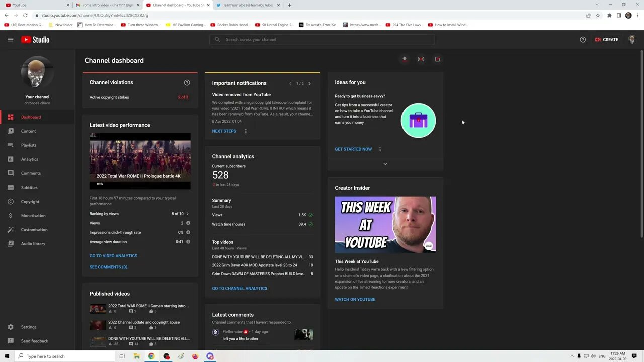644x362 pixels.
Task: Open a new browser tab
Action: [289, 5]
